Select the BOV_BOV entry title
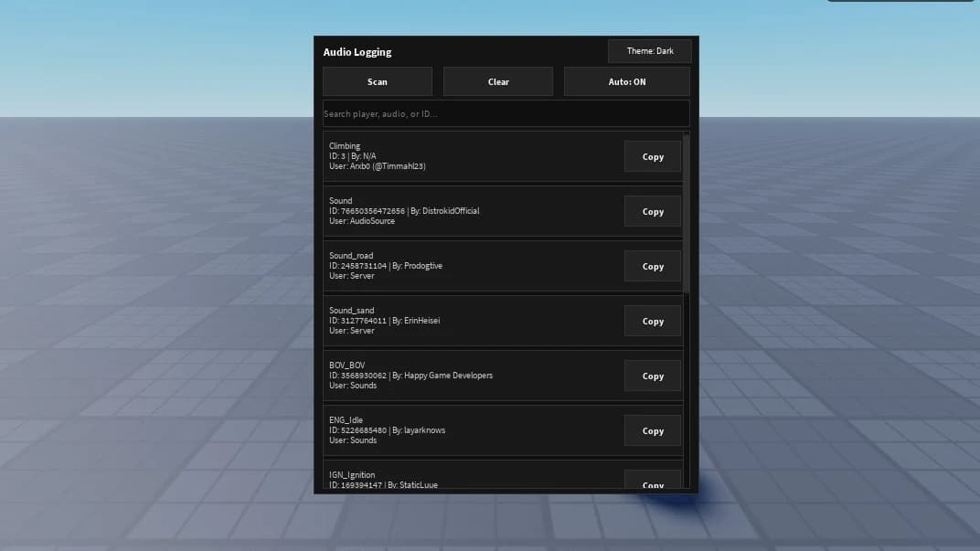Screen dimensions: 980x551 (x=346, y=366)
